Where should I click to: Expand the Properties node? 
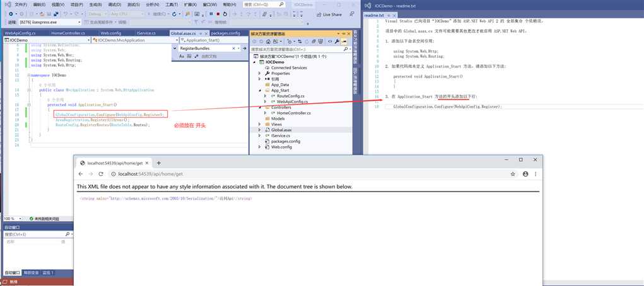[x=260, y=73]
